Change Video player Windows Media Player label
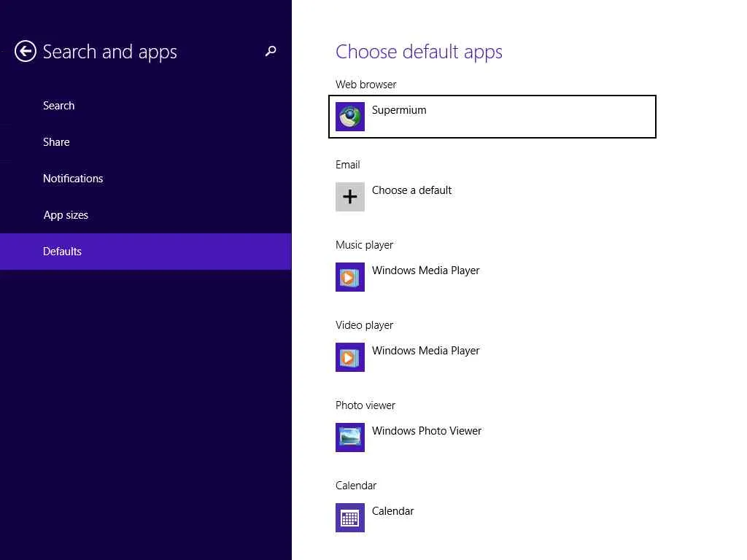 coord(426,351)
